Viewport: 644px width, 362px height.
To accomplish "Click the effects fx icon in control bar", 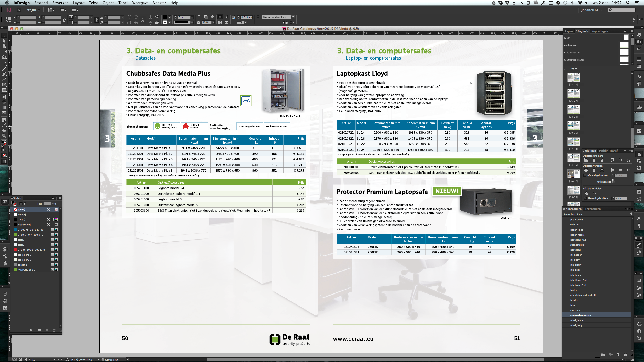I will [213, 17].
